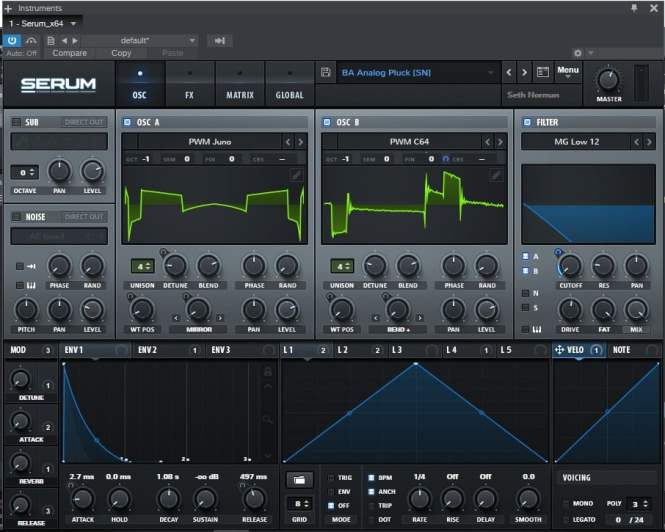Enable LFO TRIG mode
This screenshot has width=665, height=532.
331,478
